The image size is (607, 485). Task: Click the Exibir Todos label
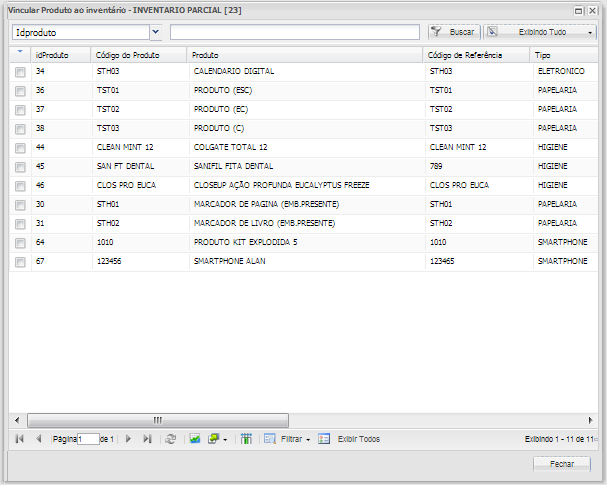pyautogui.click(x=358, y=439)
